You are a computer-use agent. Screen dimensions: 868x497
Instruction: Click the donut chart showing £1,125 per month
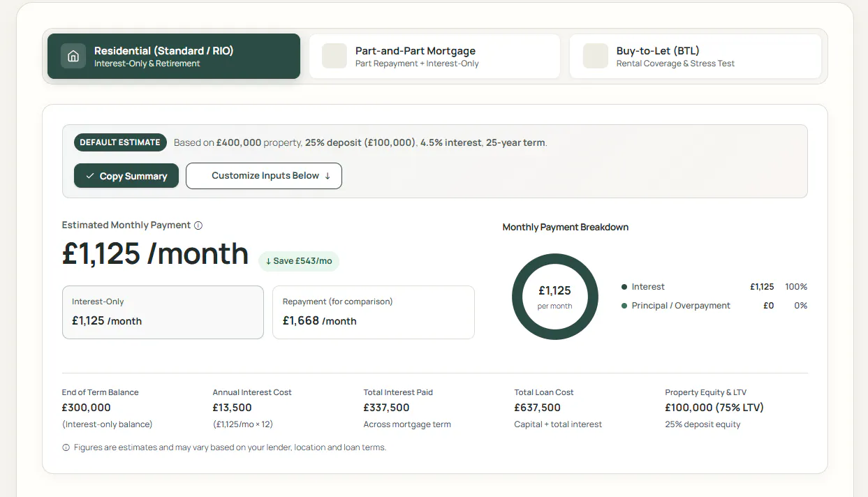[555, 297]
